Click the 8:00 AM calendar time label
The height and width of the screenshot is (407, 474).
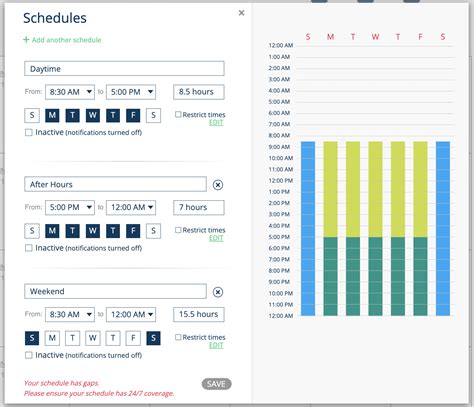point(279,135)
